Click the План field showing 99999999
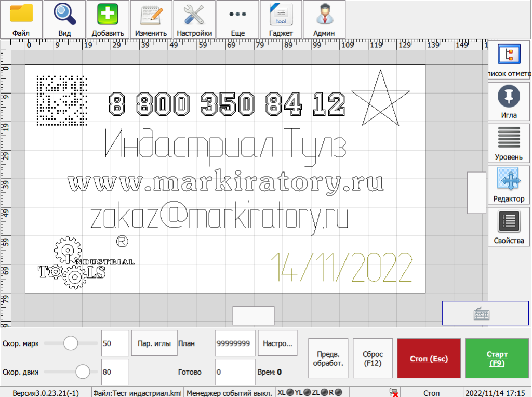The height and width of the screenshot is (397, 532). point(235,343)
